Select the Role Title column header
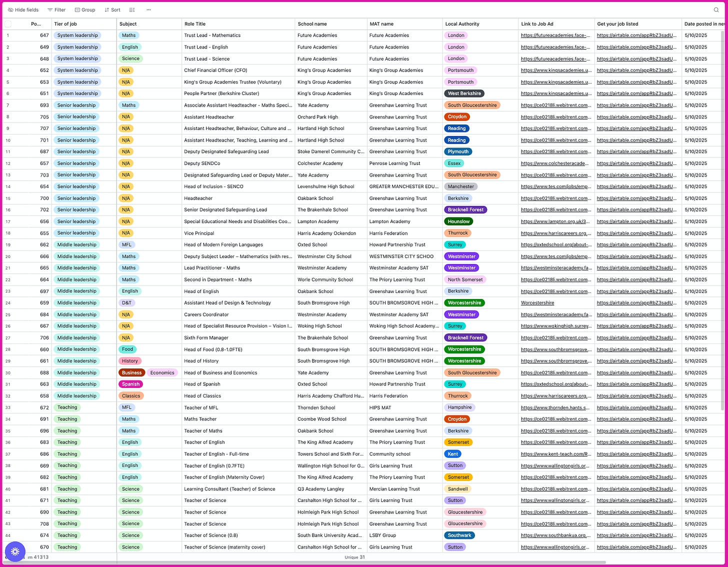The image size is (728, 567). (238, 23)
